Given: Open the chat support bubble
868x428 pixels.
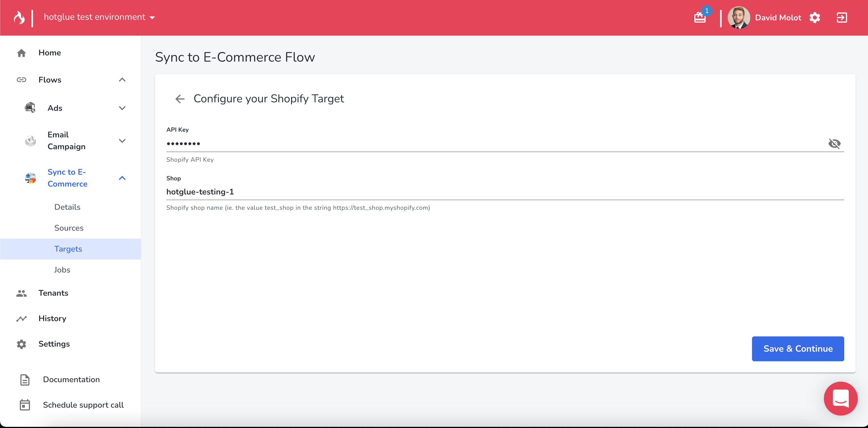Looking at the screenshot, I should tap(840, 398).
